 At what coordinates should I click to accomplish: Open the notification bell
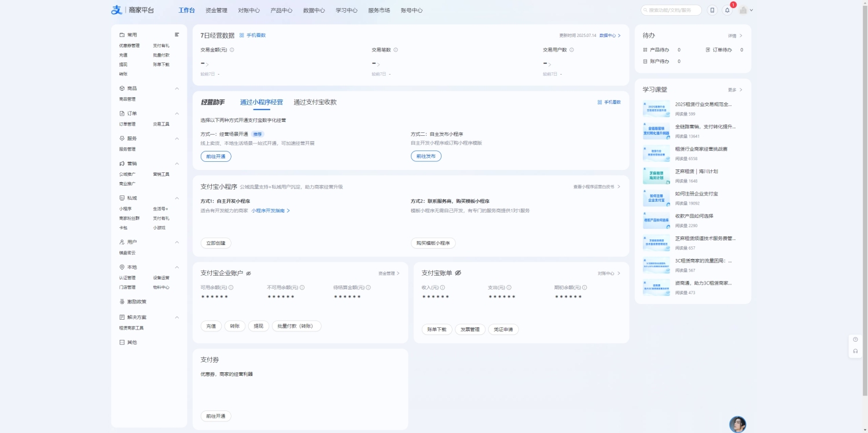point(727,10)
